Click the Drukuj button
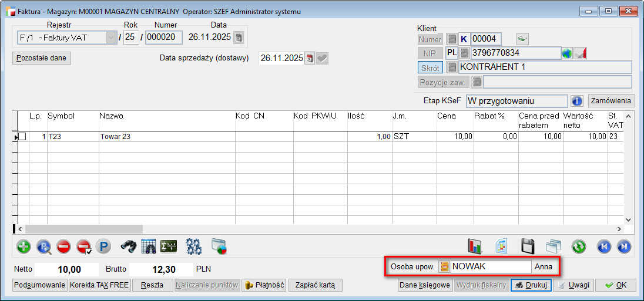Viewport: 644px width, 301px height. 531,285
